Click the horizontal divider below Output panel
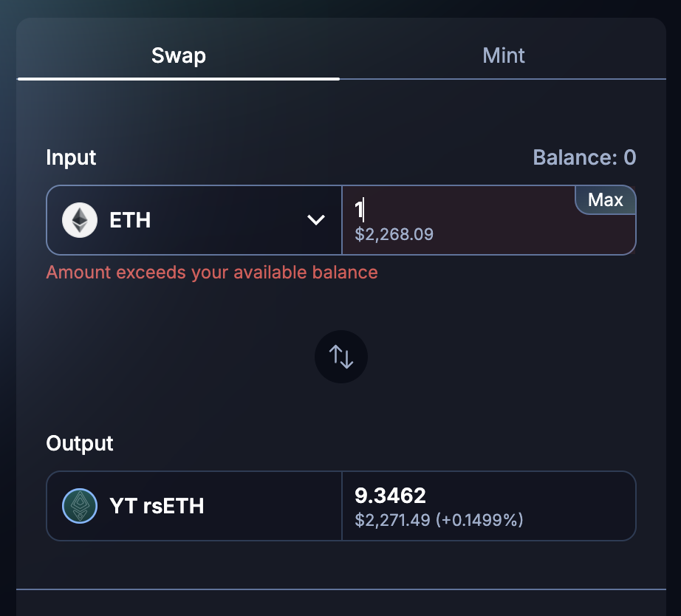This screenshot has width=681, height=616. point(340,589)
